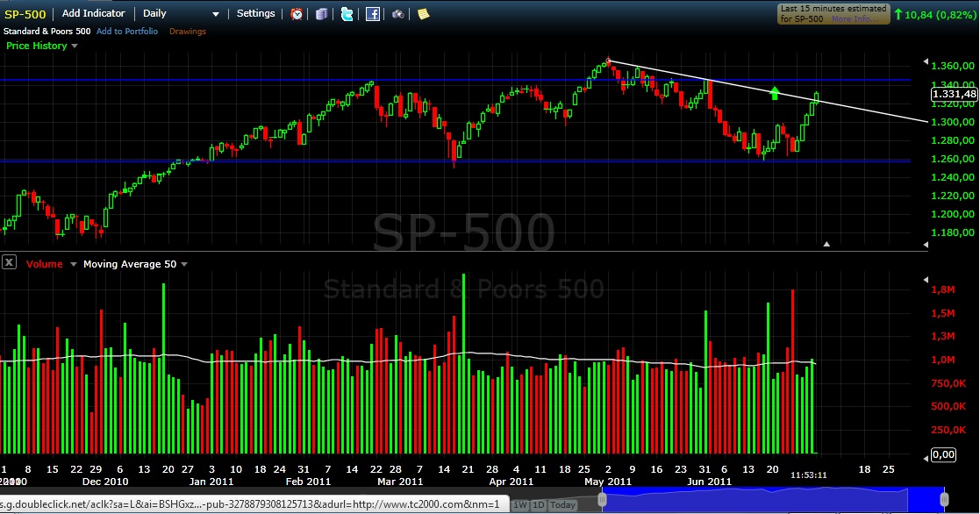The height and width of the screenshot is (514, 980).
Task: Click the 1W range button
Action: [520, 504]
